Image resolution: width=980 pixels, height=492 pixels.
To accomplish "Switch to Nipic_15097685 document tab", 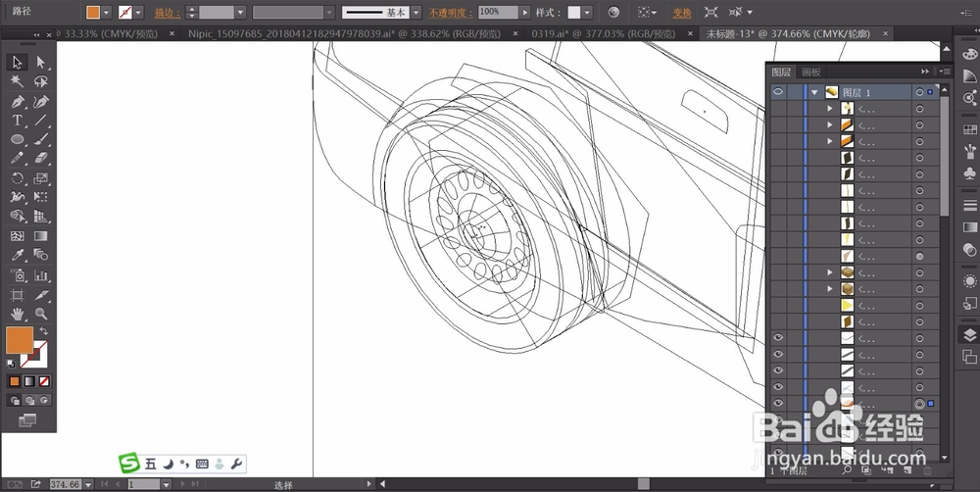I will pos(346,33).
